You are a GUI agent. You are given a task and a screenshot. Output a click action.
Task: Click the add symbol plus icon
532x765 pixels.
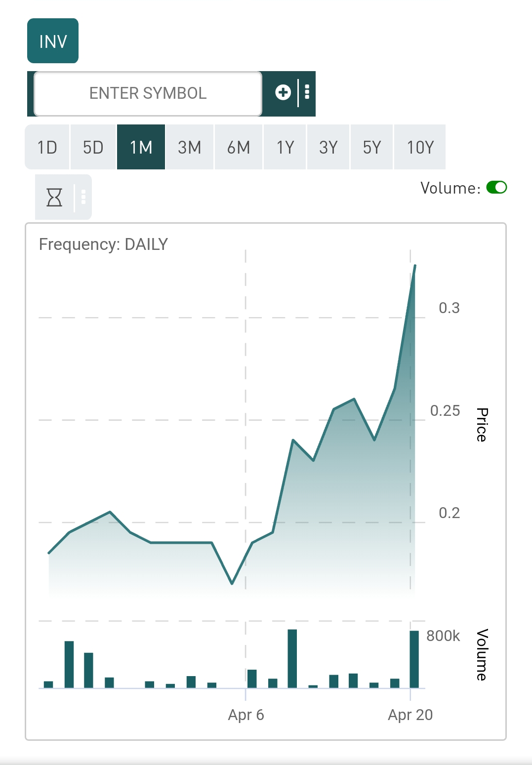point(283,92)
